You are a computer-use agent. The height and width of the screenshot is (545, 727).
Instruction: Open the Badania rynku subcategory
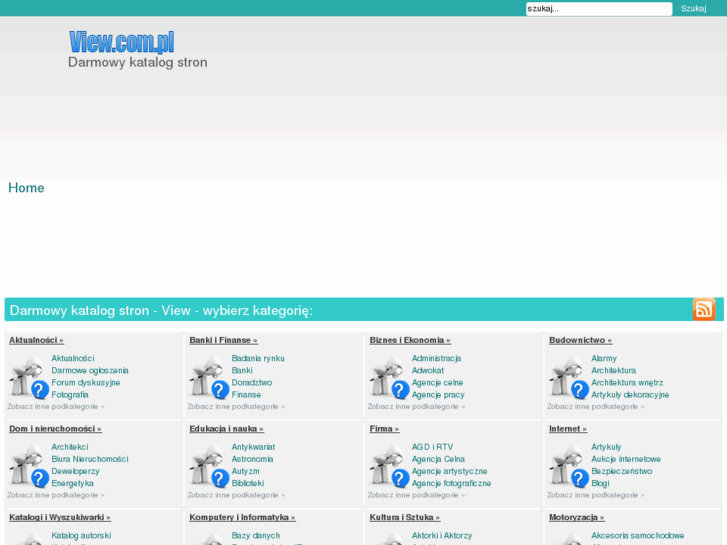(258, 359)
